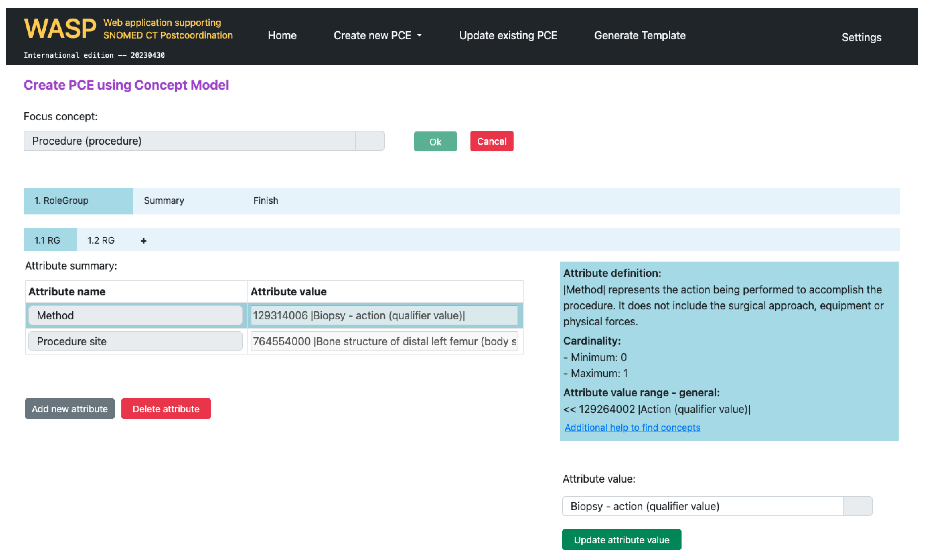Go to Home in the navigation bar
The width and height of the screenshot is (925, 560).
282,36
